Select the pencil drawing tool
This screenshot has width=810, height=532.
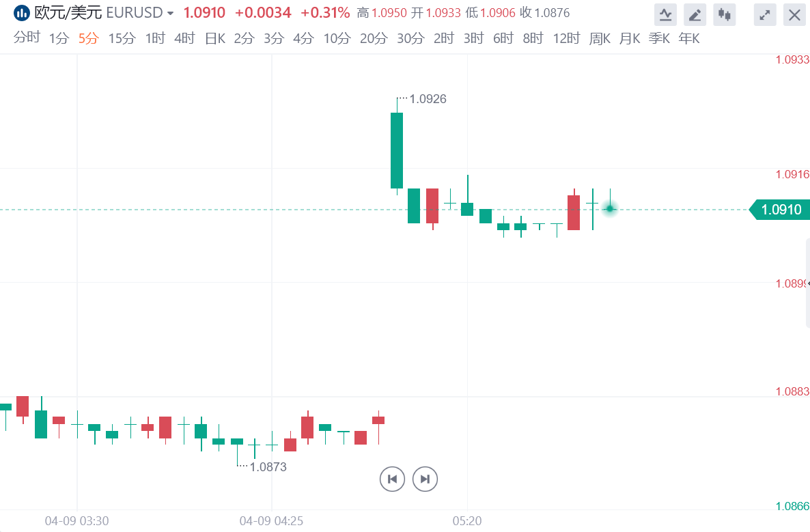pyautogui.click(x=695, y=14)
